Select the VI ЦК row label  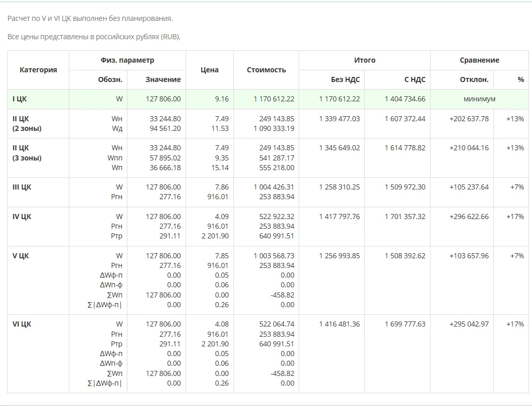click(x=22, y=324)
